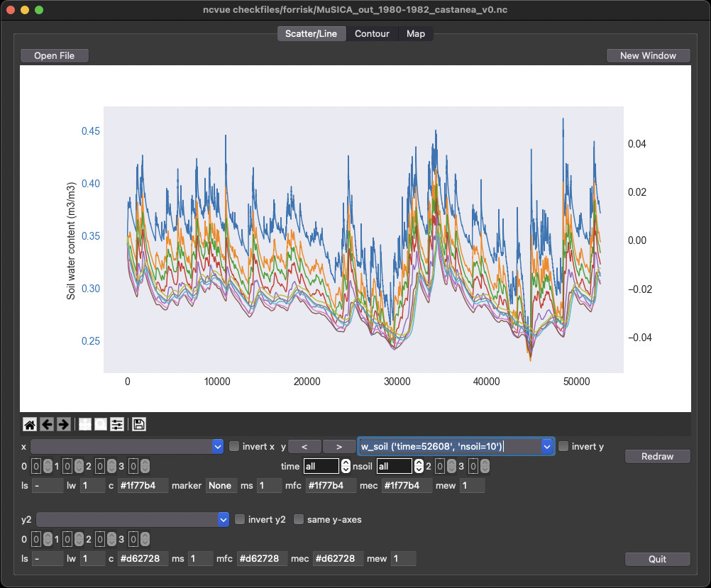Click the y2 line color #d62728 field
The height and width of the screenshot is (588, 711).
(143, 558)
